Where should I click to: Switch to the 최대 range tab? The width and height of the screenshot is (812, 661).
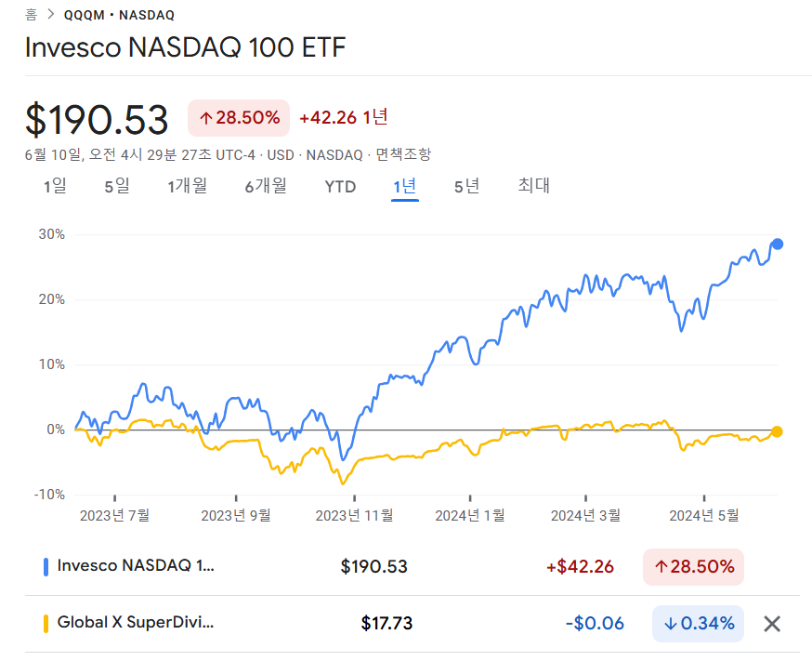point(534,186)
